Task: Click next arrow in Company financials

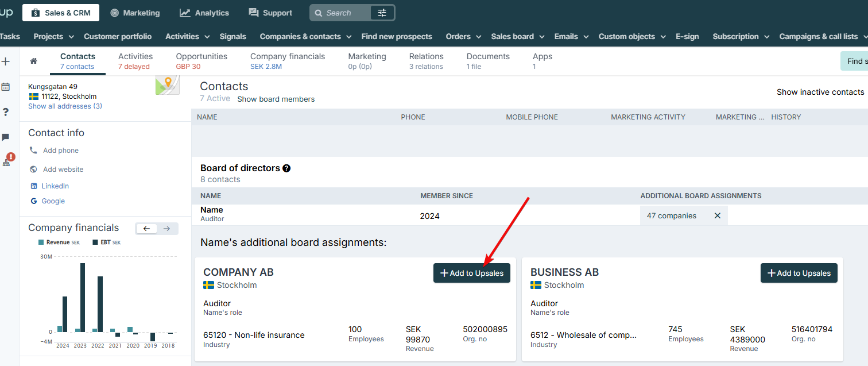Action: click(x=167, y=229)
